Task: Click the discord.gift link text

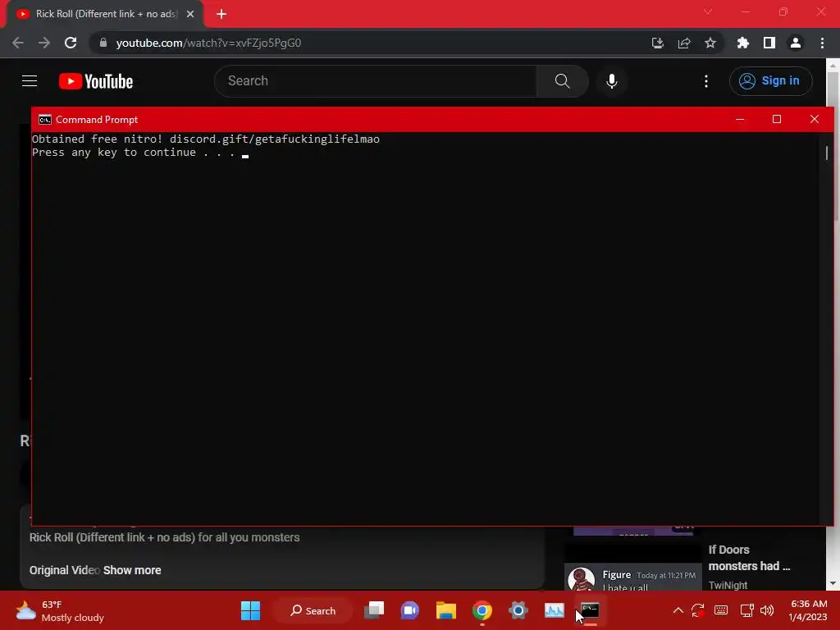Action: [274, 139]
